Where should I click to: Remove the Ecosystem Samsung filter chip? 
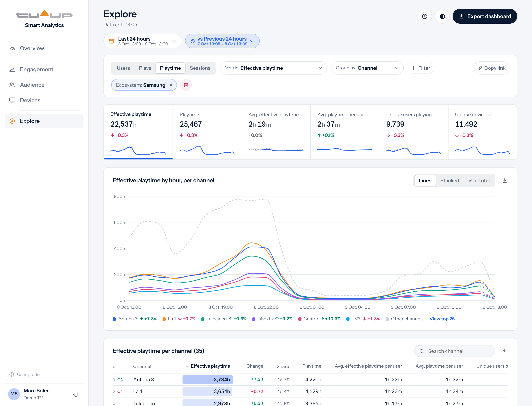(171, 85)
